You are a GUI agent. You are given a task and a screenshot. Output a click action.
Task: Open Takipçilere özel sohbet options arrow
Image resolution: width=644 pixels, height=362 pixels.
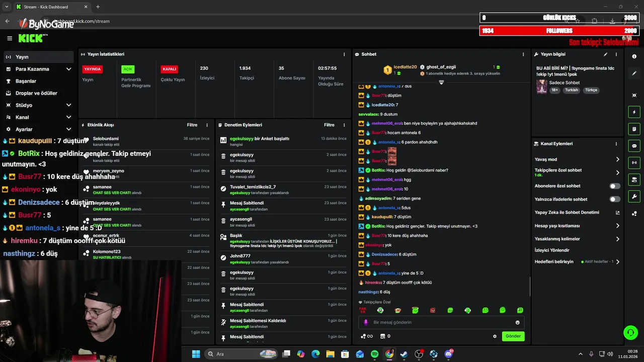618,172
